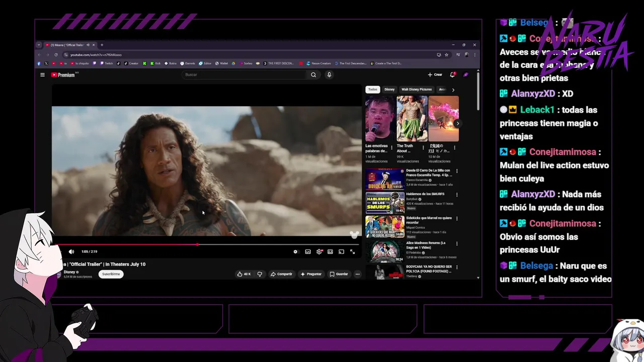Click the YouTube Buscar search field
This screenshot has width=644, height=362.
pos(244,75)
